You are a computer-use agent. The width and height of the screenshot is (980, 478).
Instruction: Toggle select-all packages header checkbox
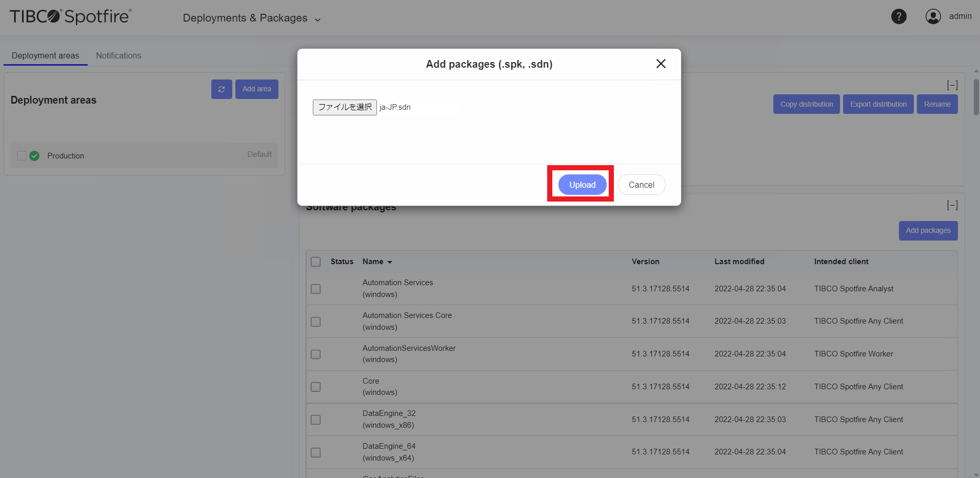[x=316, y=262]
